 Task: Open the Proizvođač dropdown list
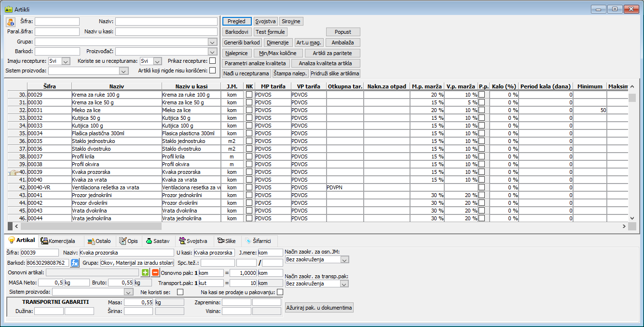click(213, 51)
